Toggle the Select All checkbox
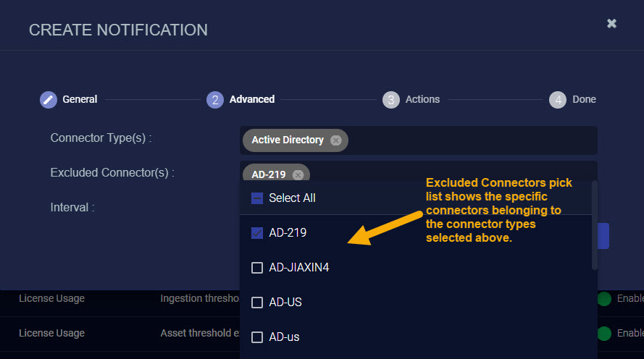 pos(257,198)
